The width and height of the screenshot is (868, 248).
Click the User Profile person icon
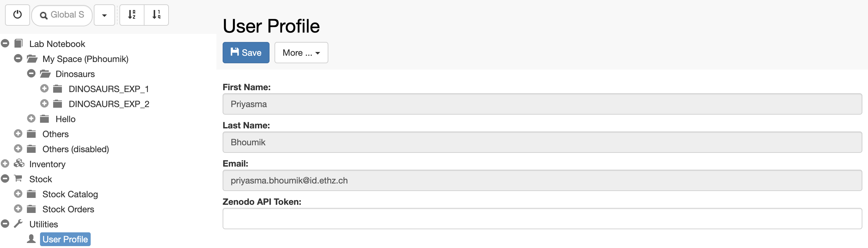(x=31, y=239)
